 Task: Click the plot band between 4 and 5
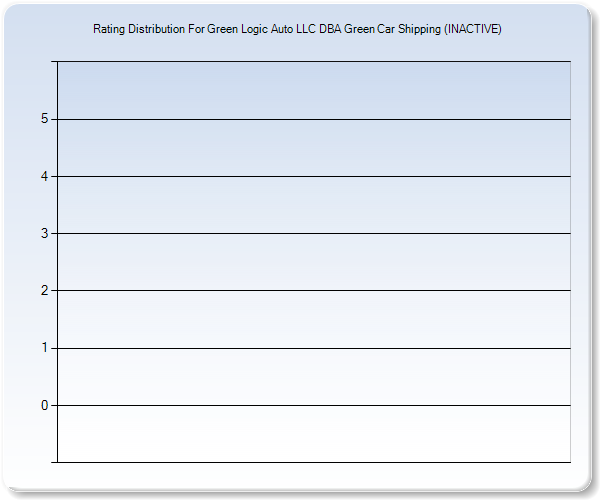[314, 148]
